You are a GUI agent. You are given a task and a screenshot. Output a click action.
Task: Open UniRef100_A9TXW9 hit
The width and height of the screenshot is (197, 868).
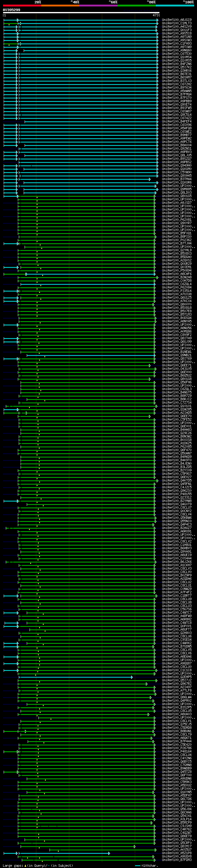tap(177, 47)
